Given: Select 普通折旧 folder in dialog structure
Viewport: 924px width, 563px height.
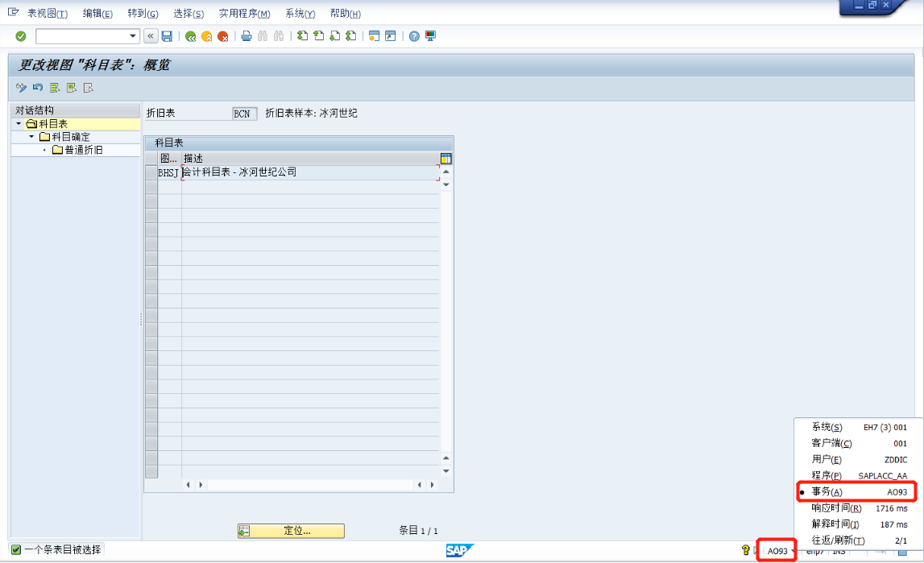Looking at the screenshot, I should (x=77, y=150).
